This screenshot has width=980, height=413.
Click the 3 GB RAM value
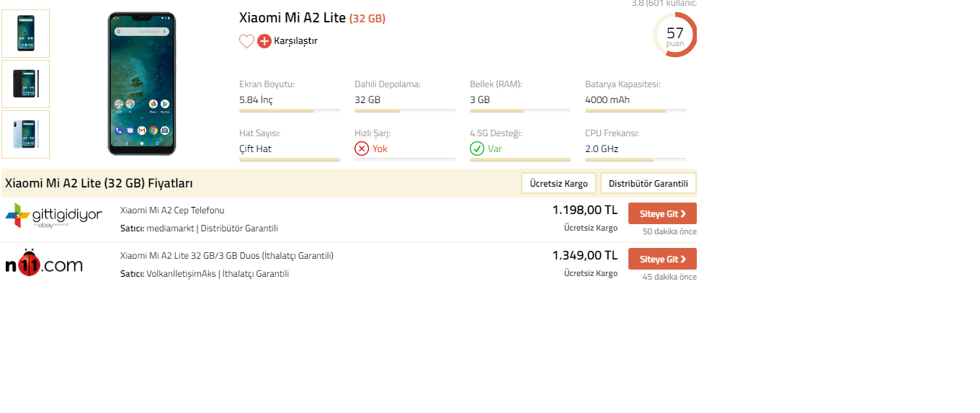(480, 100)
